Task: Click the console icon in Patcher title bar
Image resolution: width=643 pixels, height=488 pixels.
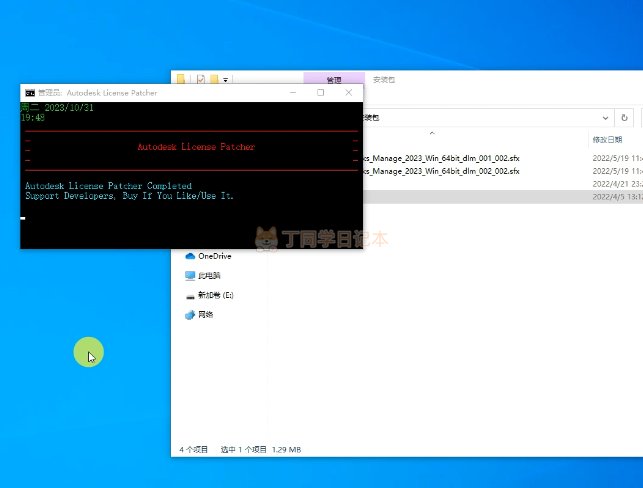Action: pos(30,93)
